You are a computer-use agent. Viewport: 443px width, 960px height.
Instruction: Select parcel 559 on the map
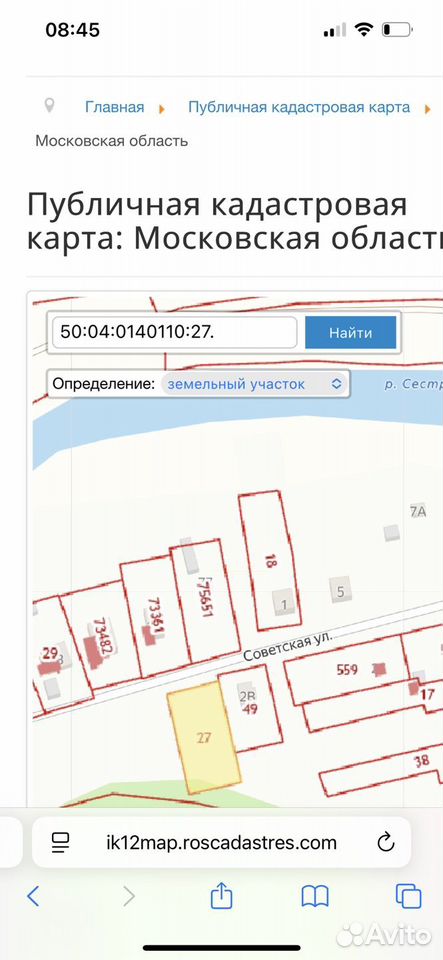tap(346, 670)
